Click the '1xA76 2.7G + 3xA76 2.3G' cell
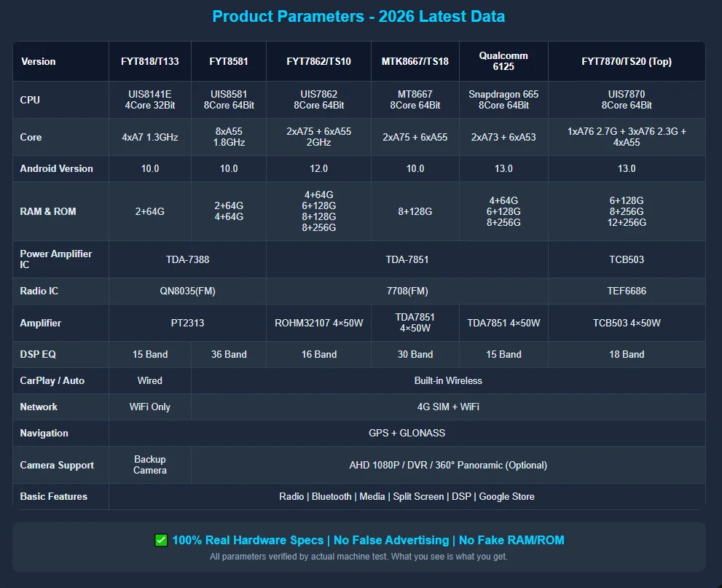Viewport: 722px width, 588px height. coord(627,137)
